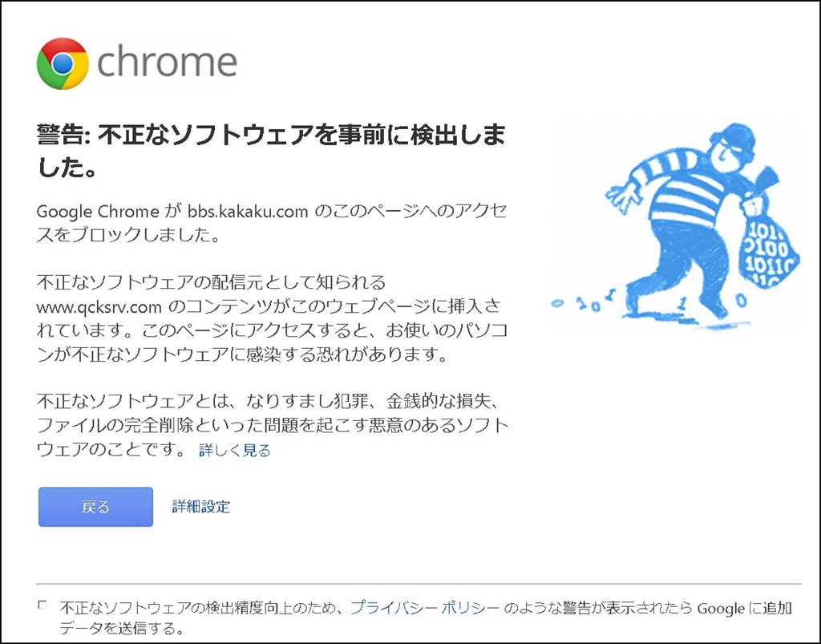Click the horizontal divider line above the checkbox
The image size is (821, 644).
[x=419, y=583]
